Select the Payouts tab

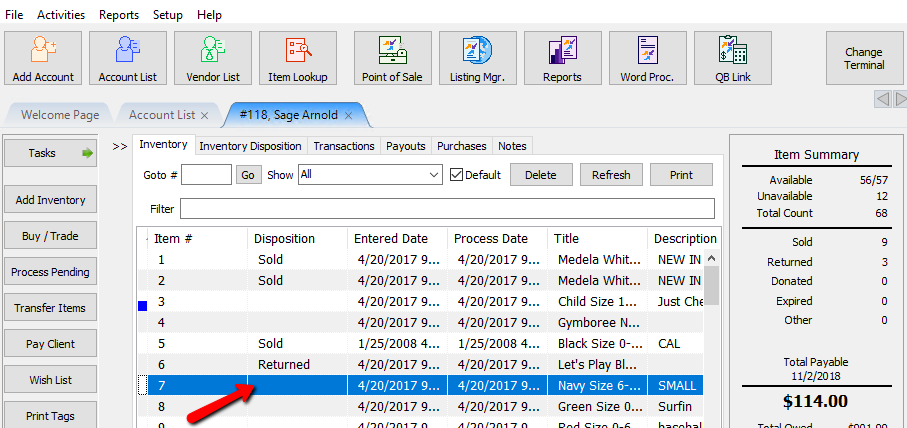405,146
